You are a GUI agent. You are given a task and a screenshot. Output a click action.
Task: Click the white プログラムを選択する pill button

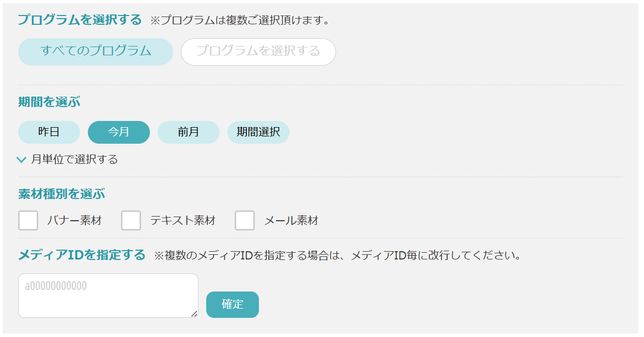coord(258,52)
